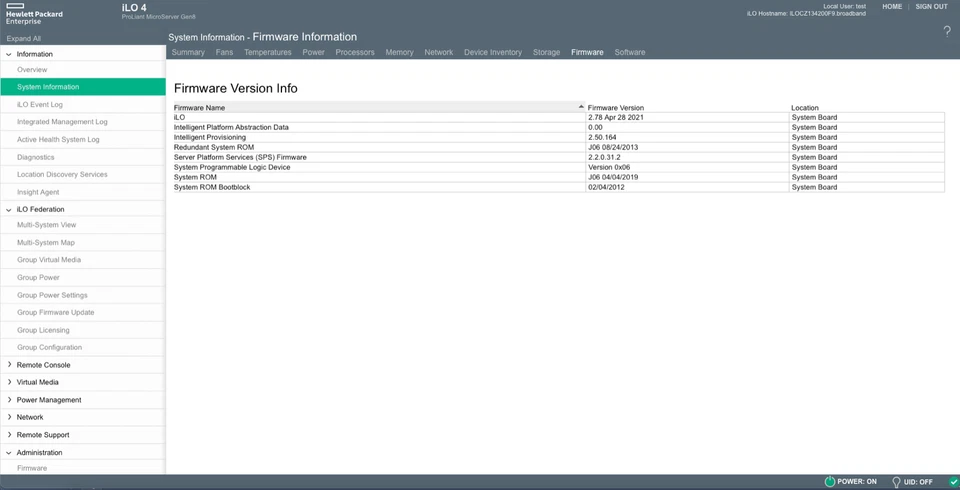The image size is (960, 490).
Task: Click the HOME link
Action: point(892,7)
